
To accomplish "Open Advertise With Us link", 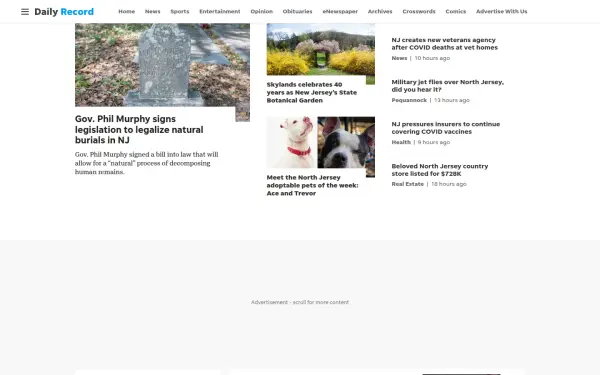I will (502, 11).
